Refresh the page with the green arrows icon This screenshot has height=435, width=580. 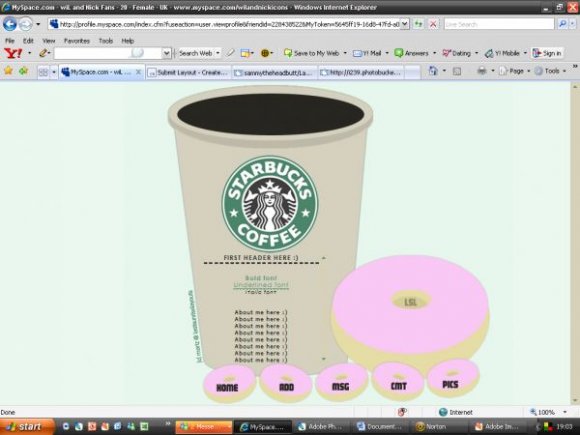(418, 24)
